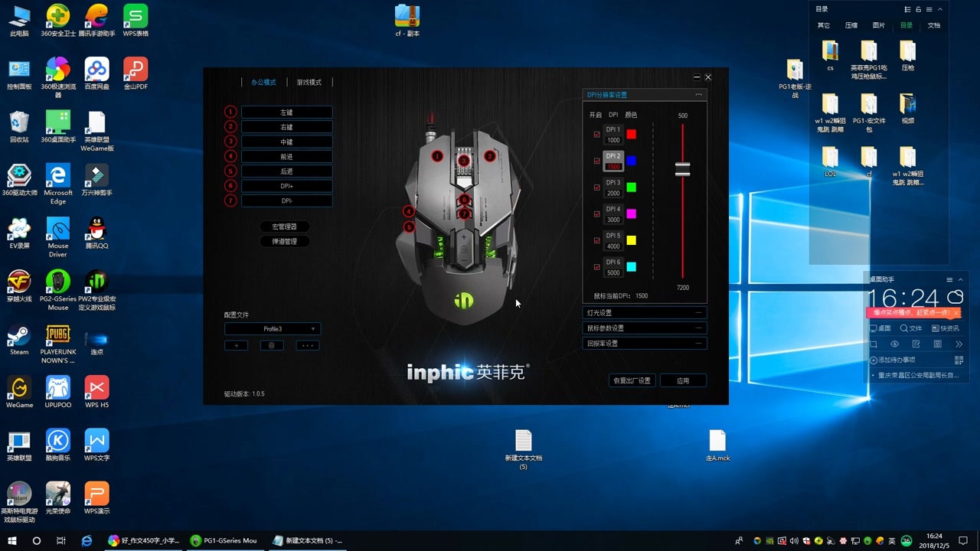Select the DPI 4 3000 level button
The image size is (980, 551).
(x=613, y=214)
